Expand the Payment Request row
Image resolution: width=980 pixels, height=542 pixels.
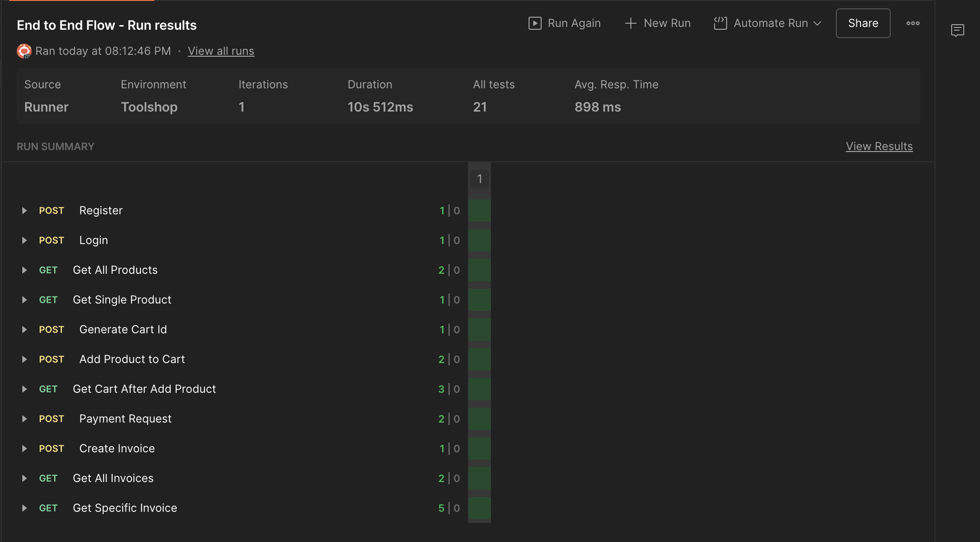coord(24,419)
